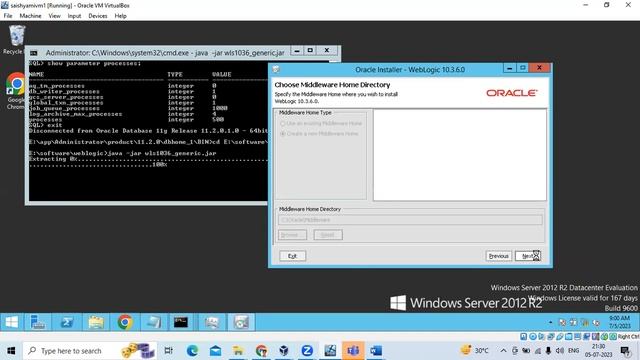
Task: Open the cmd window title bar icon
Action: [x=33, y=53]
